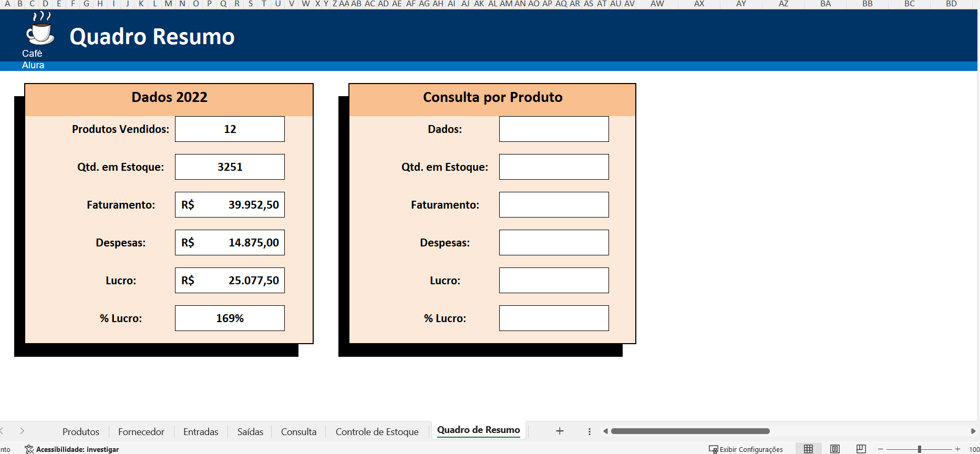Screen dimensions: 980x454
Task: Select column BD header
Action: click(951, 4)
